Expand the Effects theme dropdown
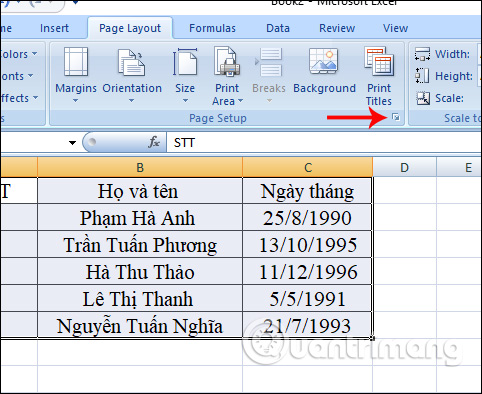Screen dimensions: 482x394 (35, 98)
